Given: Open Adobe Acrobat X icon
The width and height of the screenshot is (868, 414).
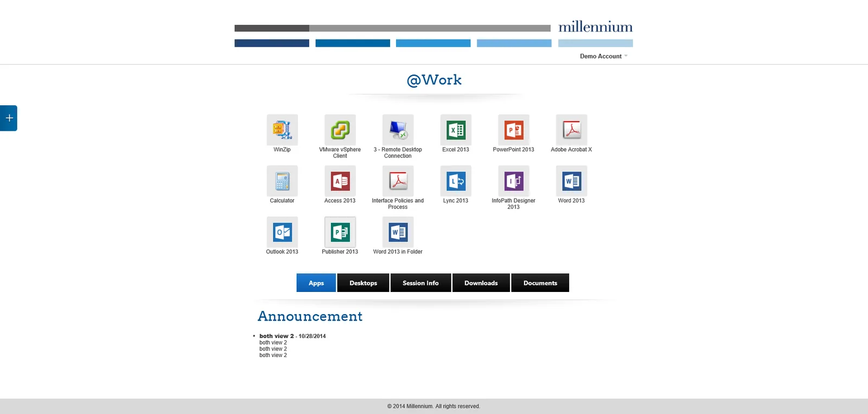Looking at the screenshot, I should pyautogui.click(x=571, y=130).
